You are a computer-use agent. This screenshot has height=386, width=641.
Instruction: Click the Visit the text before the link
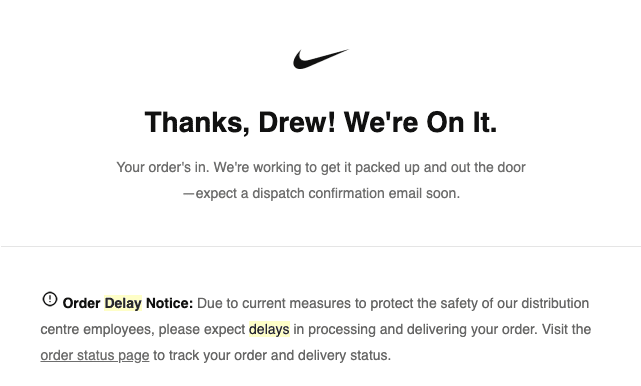[x=567, y=329]
